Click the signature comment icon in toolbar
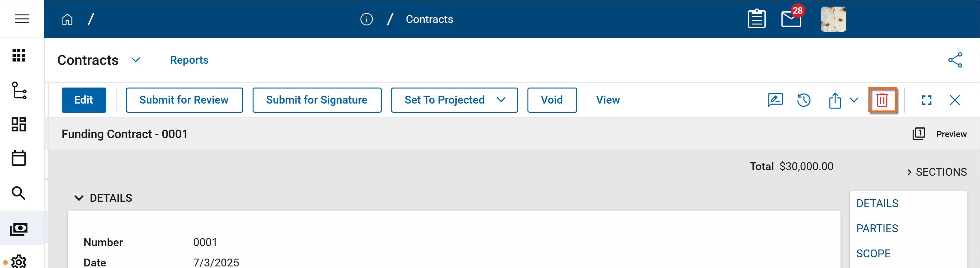 775,100
